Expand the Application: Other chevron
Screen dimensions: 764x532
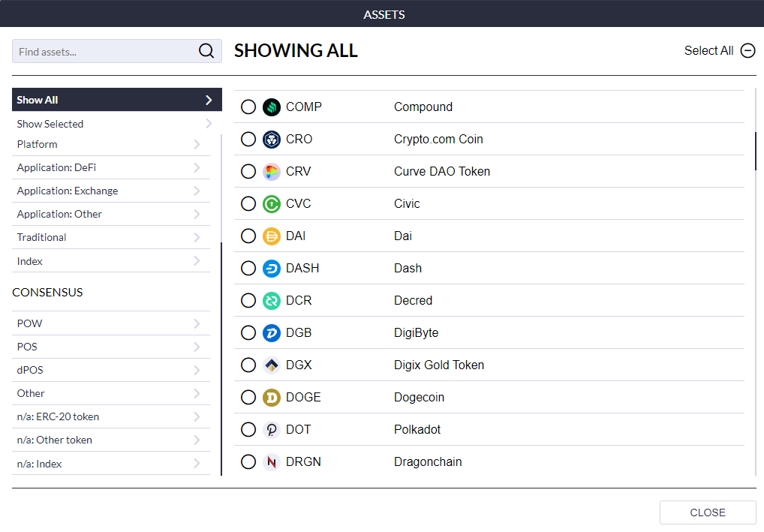point(197,215)
